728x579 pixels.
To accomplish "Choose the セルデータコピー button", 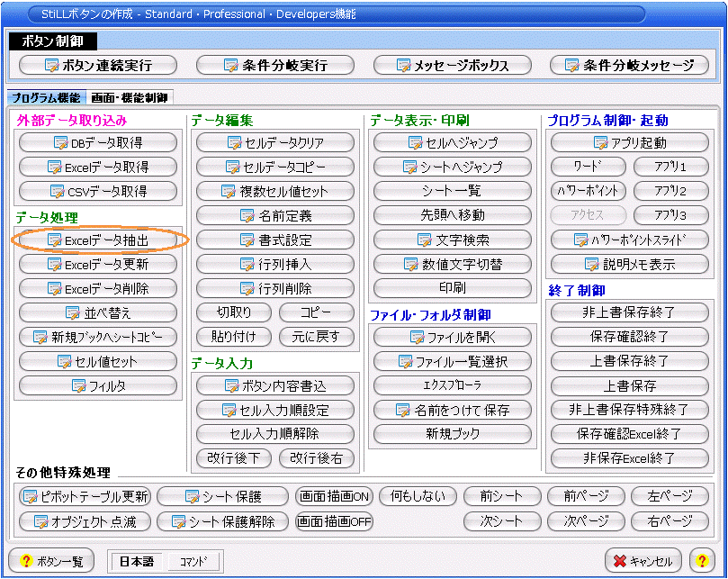I will (275, 167).
